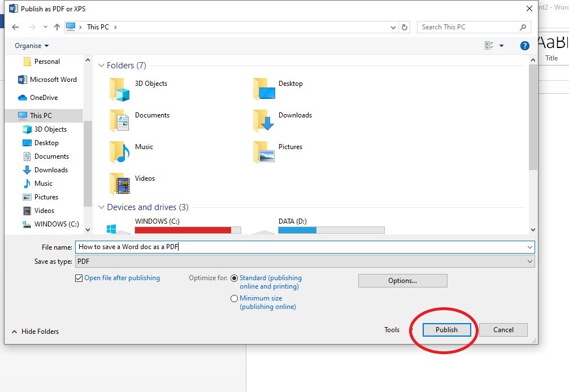The height and width of the screenshot is (392, 569).
Task: Click the Options button
Action: (402, 280)
